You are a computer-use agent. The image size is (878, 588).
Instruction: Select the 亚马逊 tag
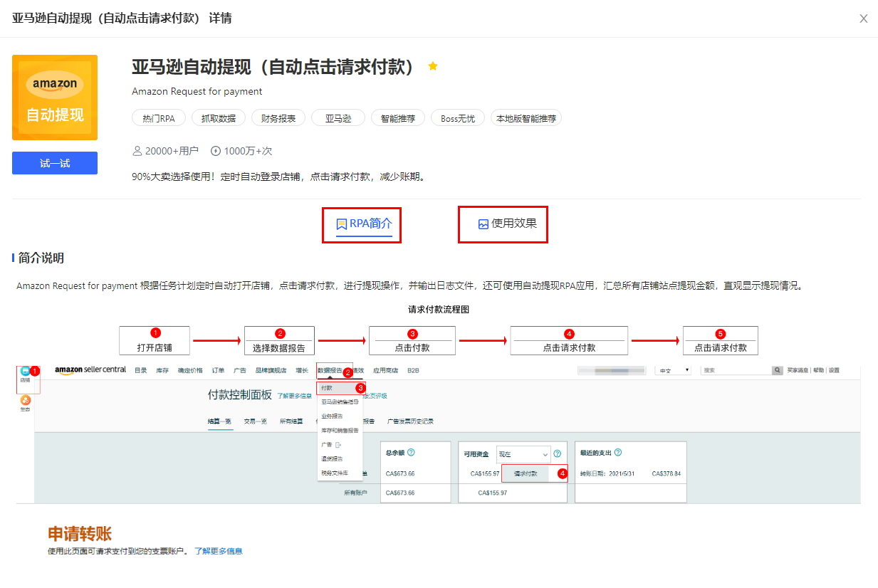coord(338,118)
